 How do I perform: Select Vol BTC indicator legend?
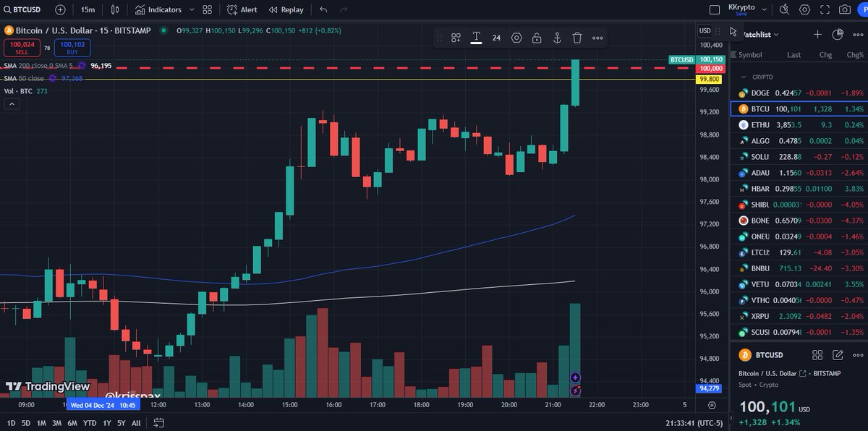[x=26, y=91]
